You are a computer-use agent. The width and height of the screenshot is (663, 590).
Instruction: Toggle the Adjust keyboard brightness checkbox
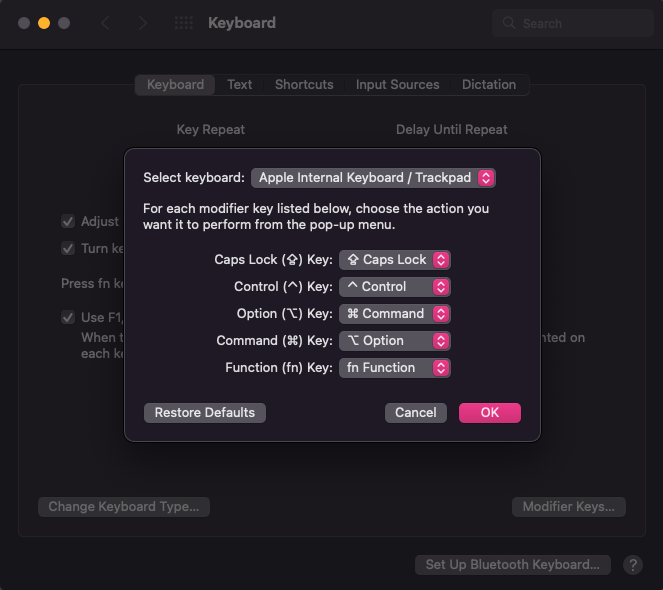coord(68,221)
